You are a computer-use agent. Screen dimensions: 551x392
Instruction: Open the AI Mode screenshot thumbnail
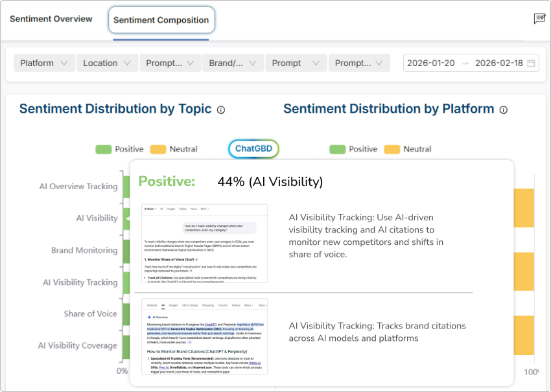coord(204,244)
